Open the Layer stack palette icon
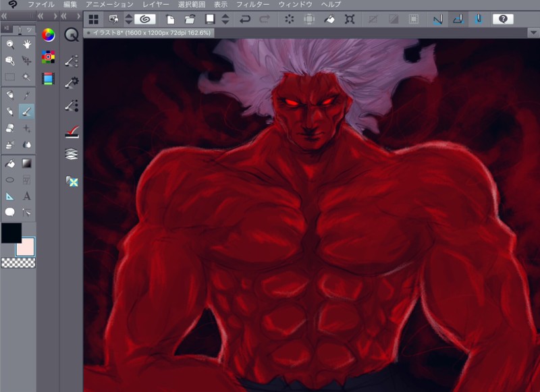The height and width of the screenshot is (392, 540). [72, 154]
